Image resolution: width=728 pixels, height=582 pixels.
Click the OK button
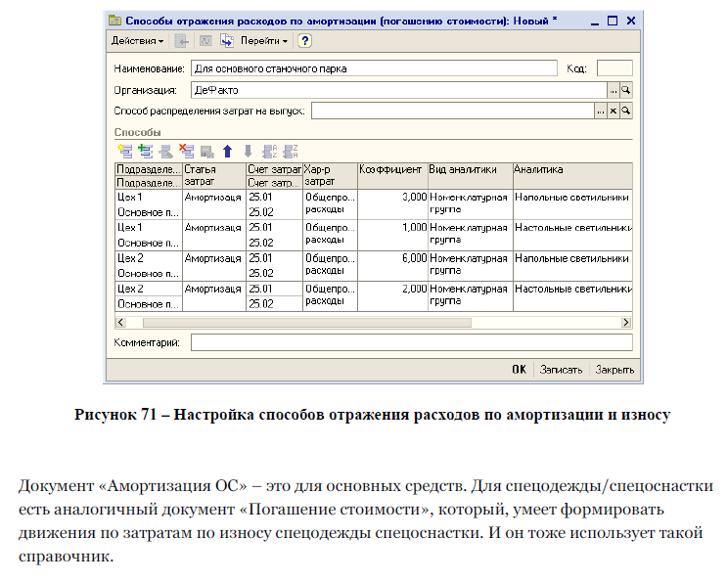pos(519,370)
